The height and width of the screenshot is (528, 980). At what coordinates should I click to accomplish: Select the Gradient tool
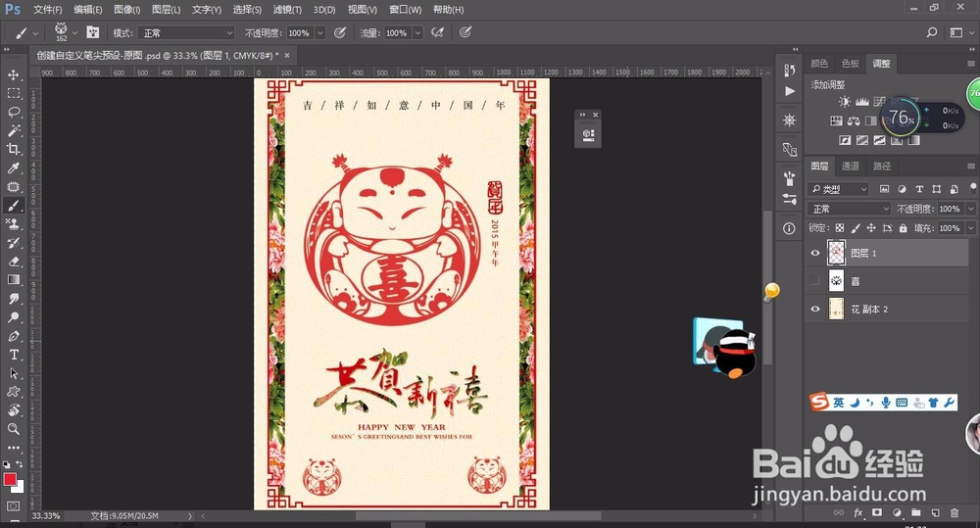[13, 280]
